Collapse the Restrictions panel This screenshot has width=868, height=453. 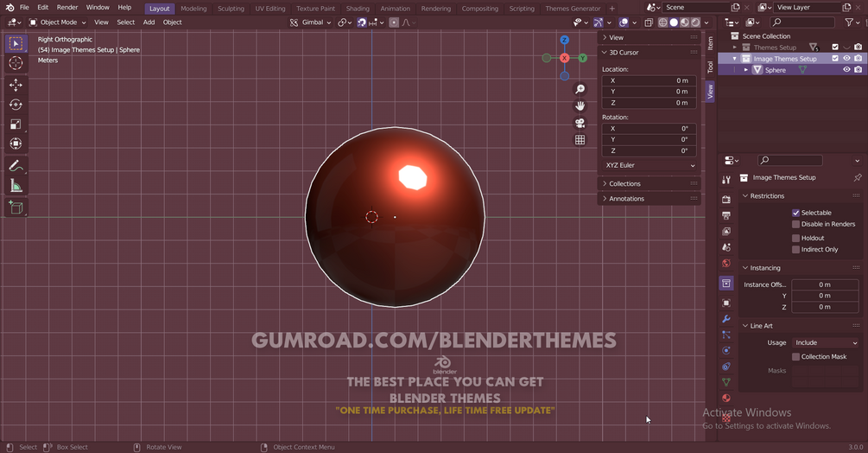[x=800, y=196]
